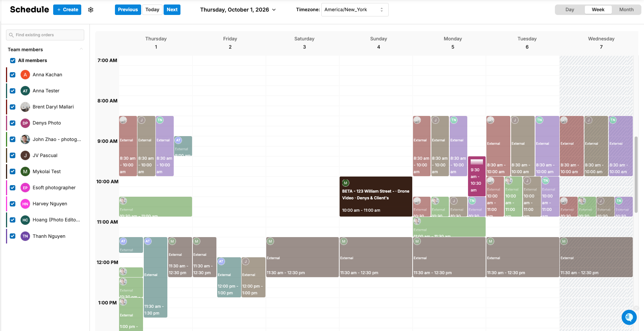Click search magnifier in Find existing orders
Screen dimensions: 644x331
[12, 35]
